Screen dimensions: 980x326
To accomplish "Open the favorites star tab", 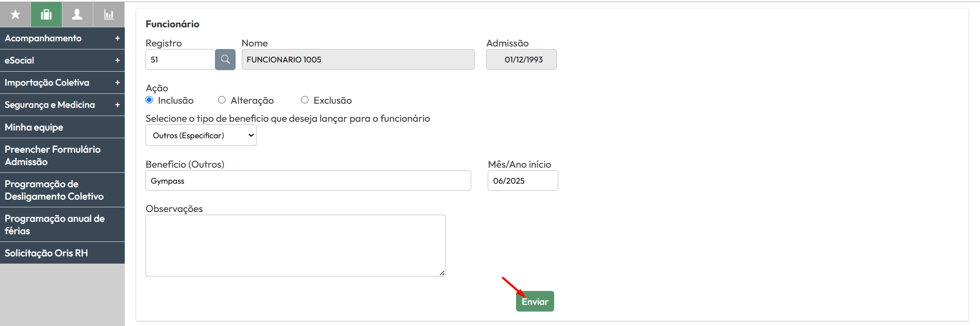I will coord(15,14).
